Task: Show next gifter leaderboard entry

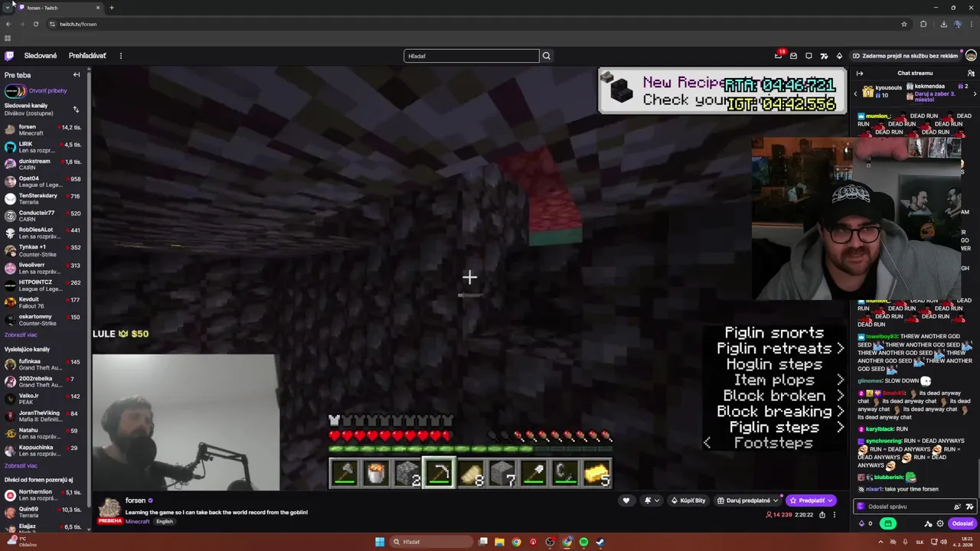Action: point(975,93)
